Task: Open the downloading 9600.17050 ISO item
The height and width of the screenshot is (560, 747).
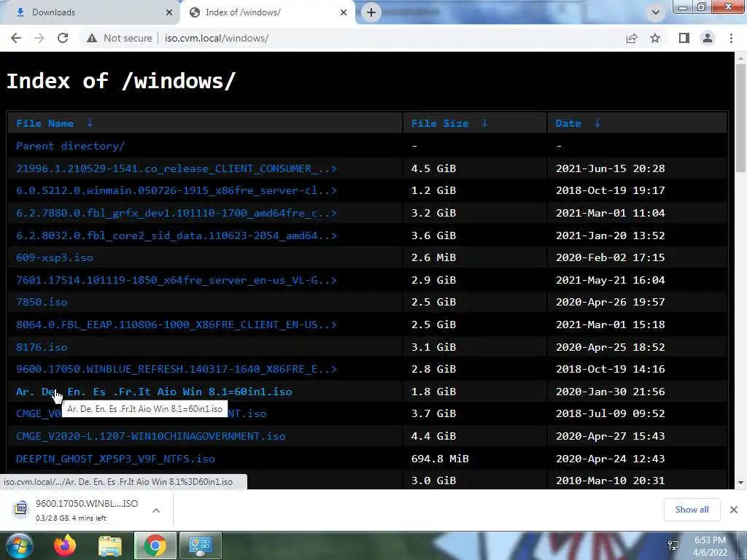Action: tap(87, 510)
